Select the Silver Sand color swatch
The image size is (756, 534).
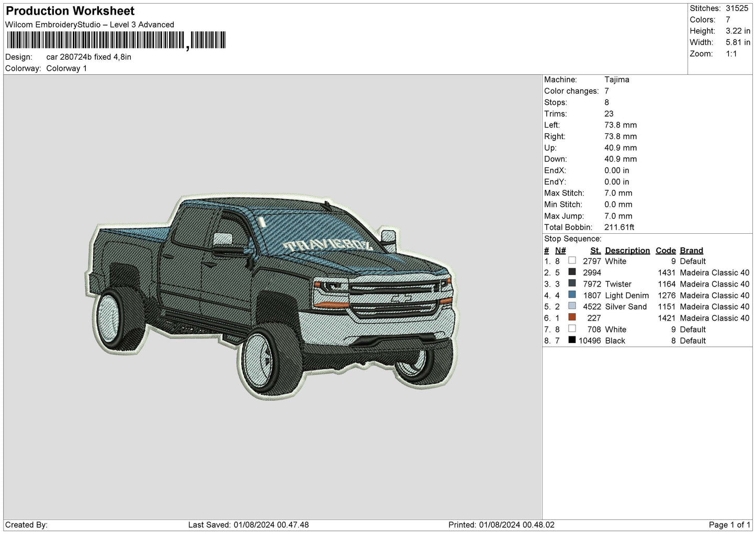[572, 306]
